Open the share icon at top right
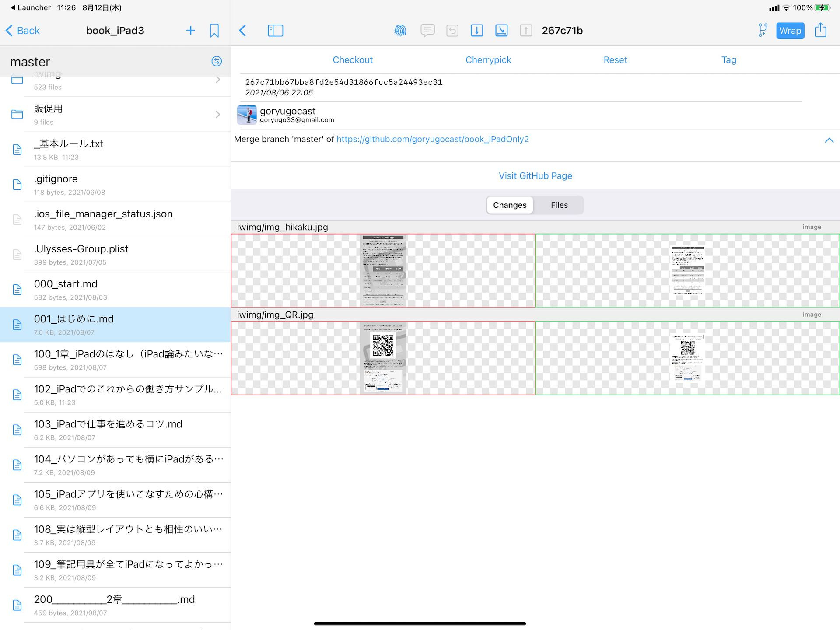 820,30
